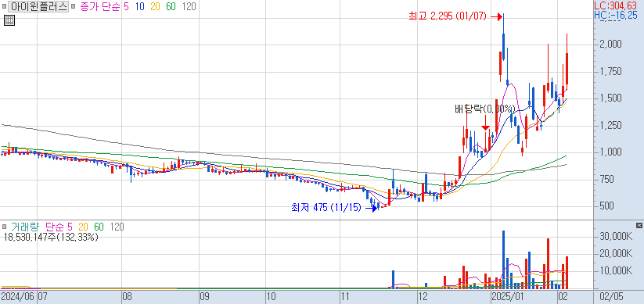The height and width of the screenshot is (304, 644).
Task: Select the gray 120 volume average label
Action: (x=117, y=227)
